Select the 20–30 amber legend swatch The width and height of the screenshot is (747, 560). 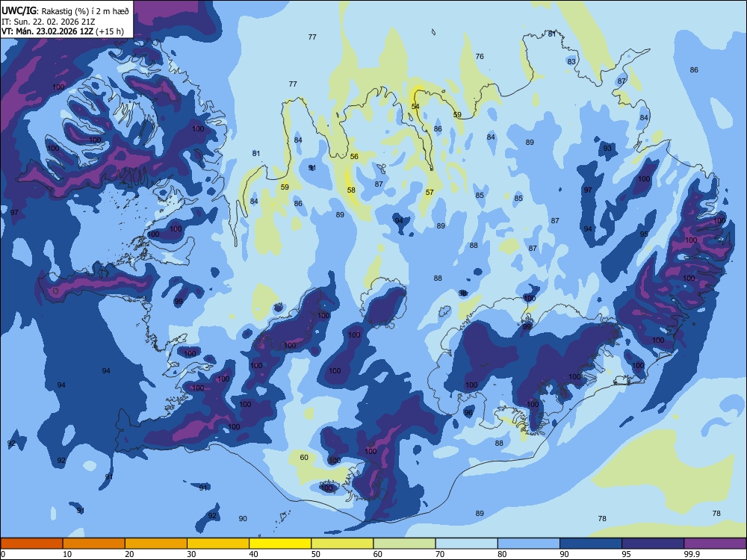pyautogui.click(x=156, y=544)
